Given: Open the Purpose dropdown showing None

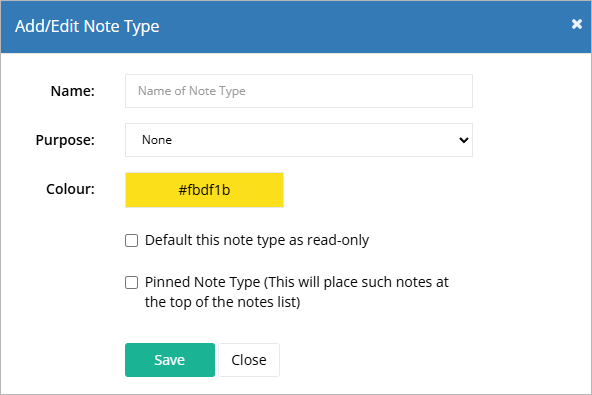Looking at the screenshot, I should click(x=299, y=140).
